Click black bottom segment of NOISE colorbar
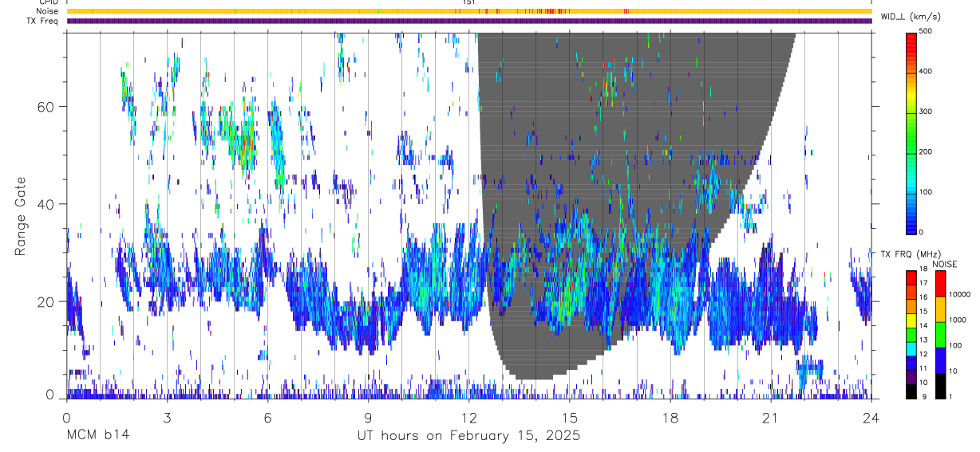Screen dimensions: 980x452 tap(940, 386)
